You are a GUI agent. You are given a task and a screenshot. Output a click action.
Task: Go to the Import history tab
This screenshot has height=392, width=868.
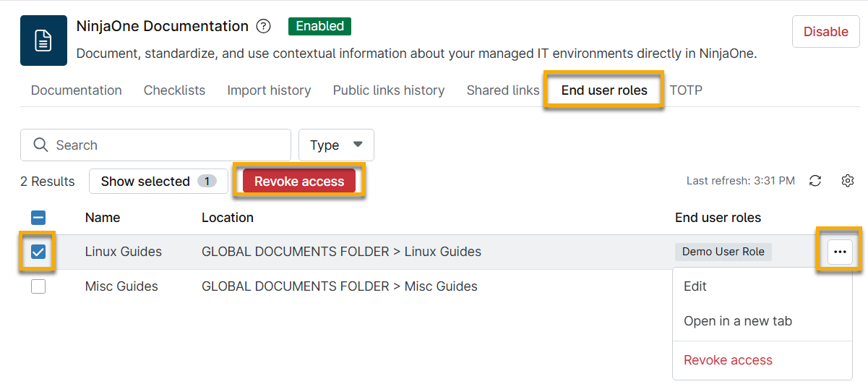coord(269,90)
